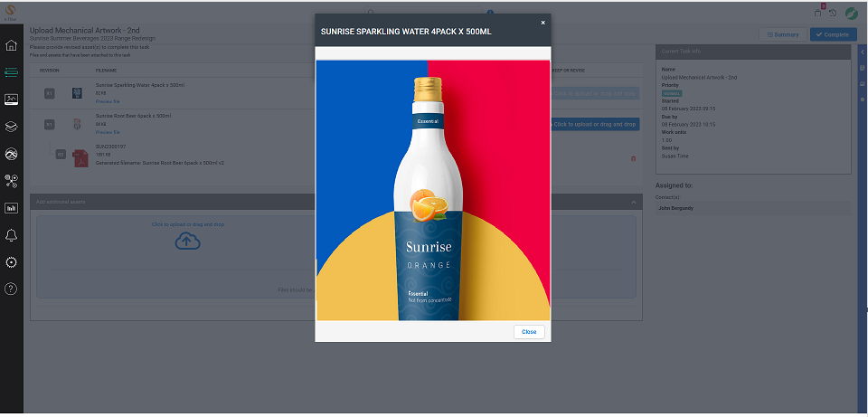Open the workflow nodes icon in sidebar
This screenshot has height=417, width=868.
(11, 181)
